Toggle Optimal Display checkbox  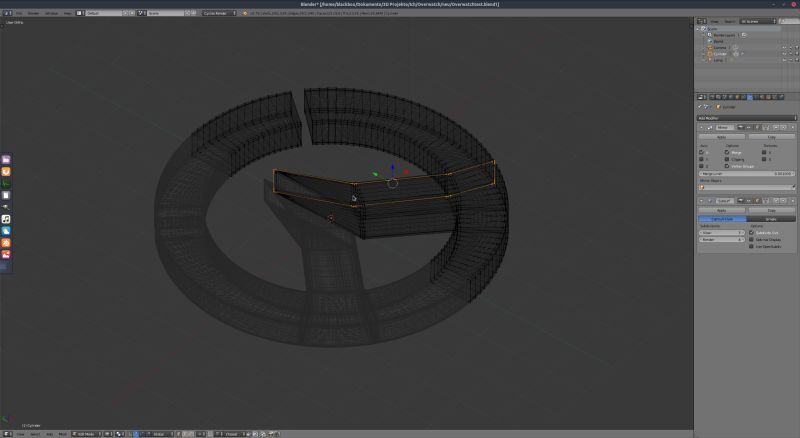[x=752, y=239]
